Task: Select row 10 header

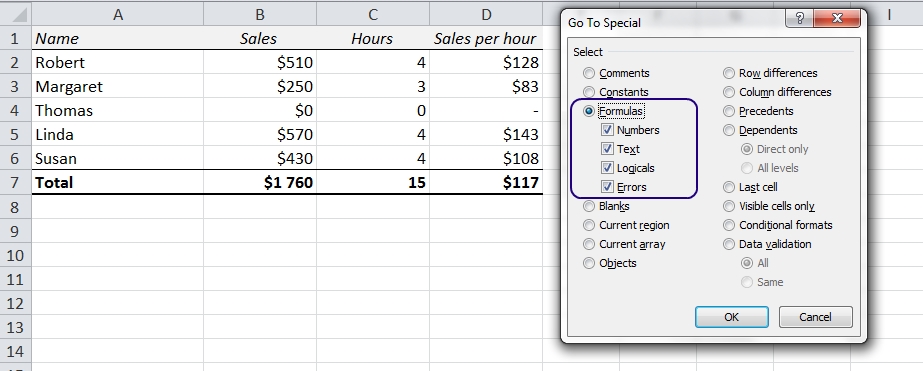Action: pos(16,255)
